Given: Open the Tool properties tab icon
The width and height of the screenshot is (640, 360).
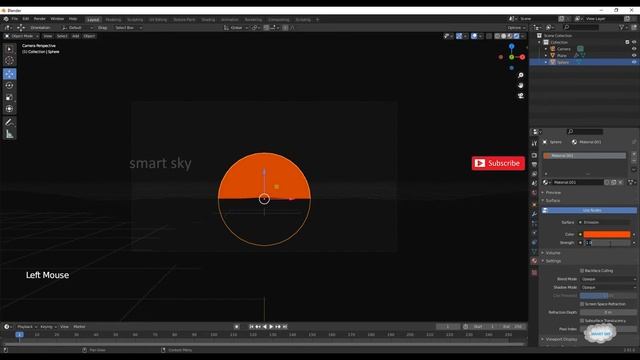Looking at the screenshot, I should 534,143.
